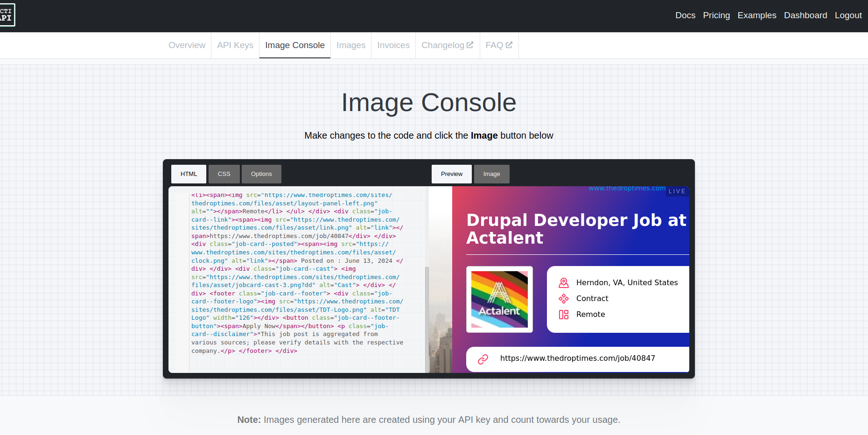
Task: Open the Options editor tab
Action: pos(261,174)
